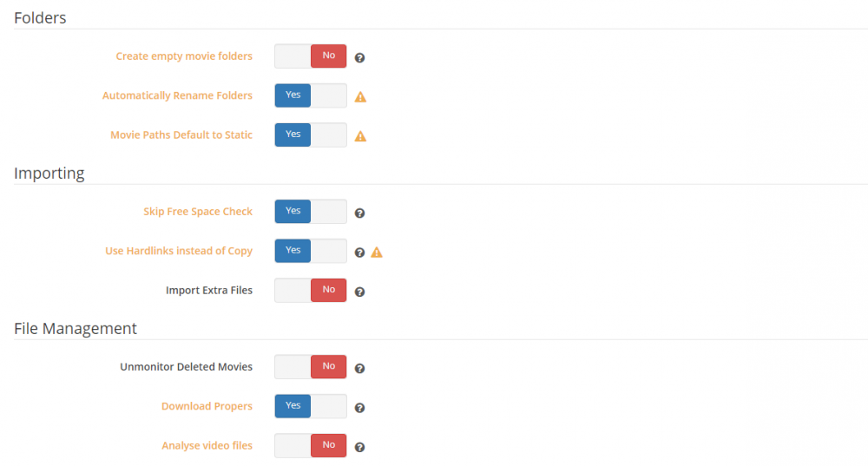Toggle Download Propers switch

click(311, 406)
